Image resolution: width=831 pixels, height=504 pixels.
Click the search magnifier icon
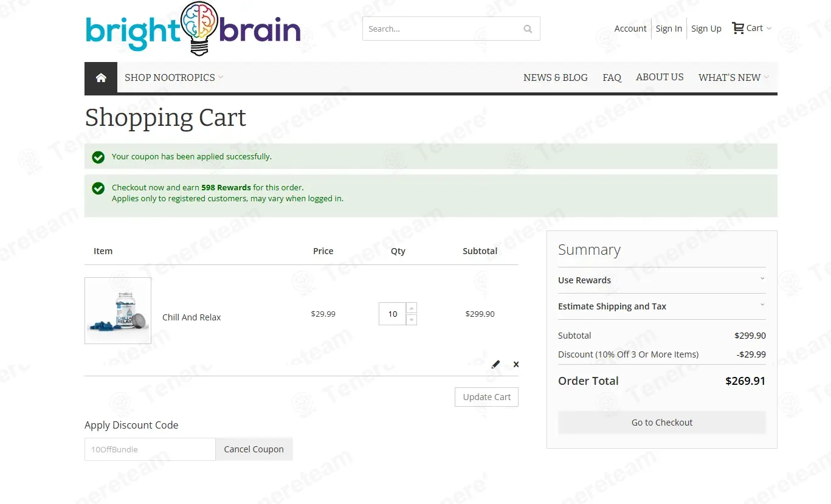pyautogui.click(x=527, y=29)
